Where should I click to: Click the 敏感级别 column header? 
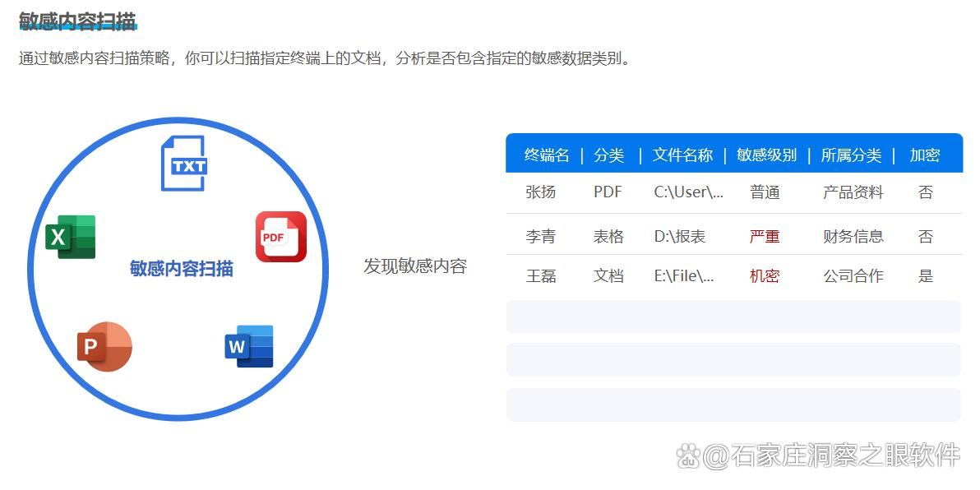pos(766,155)
